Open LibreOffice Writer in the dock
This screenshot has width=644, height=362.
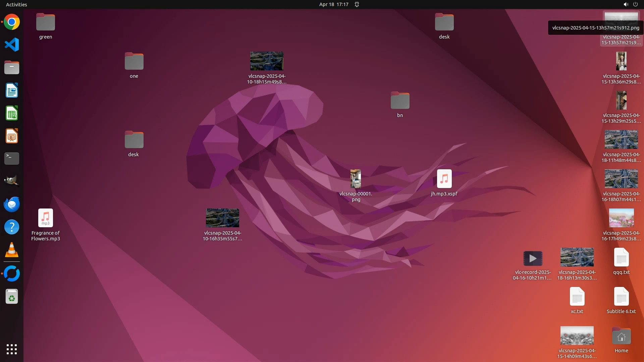coord(12,90)
